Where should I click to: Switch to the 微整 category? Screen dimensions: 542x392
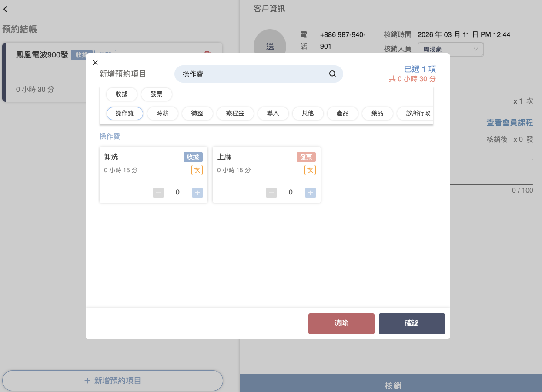(197, 114)
